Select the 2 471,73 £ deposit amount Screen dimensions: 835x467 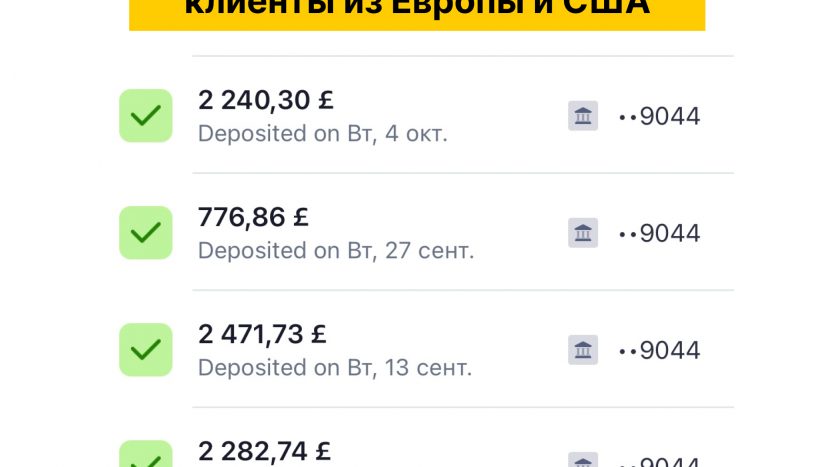click(262, 334)
